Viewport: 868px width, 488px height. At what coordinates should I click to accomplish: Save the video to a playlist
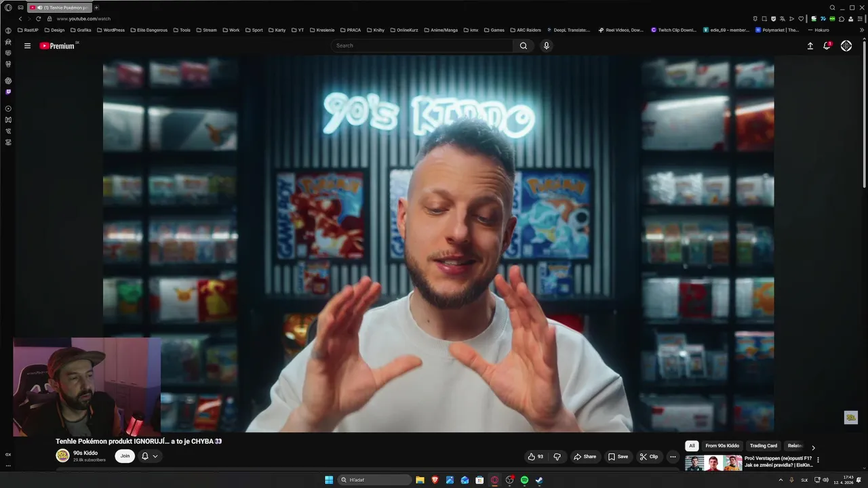click(618, 457)
